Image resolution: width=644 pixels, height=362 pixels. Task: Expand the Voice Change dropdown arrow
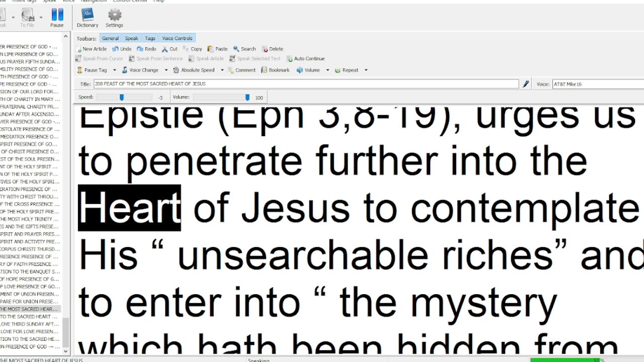pos(166,70)
